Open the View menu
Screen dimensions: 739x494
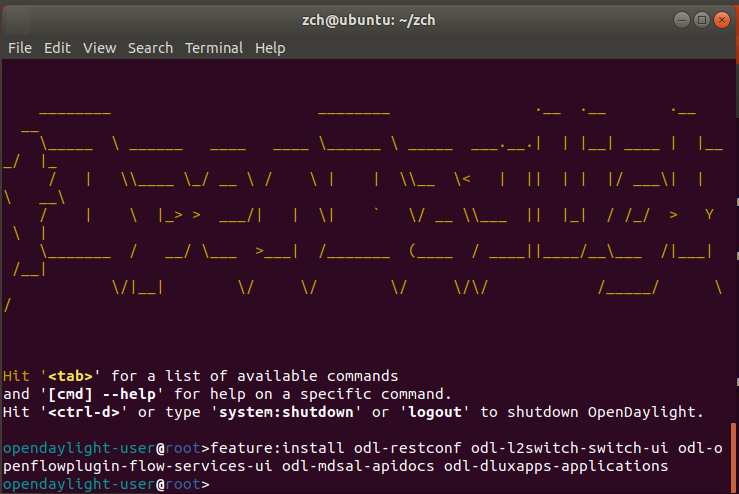pyautogui.click(x=99, y=48)
